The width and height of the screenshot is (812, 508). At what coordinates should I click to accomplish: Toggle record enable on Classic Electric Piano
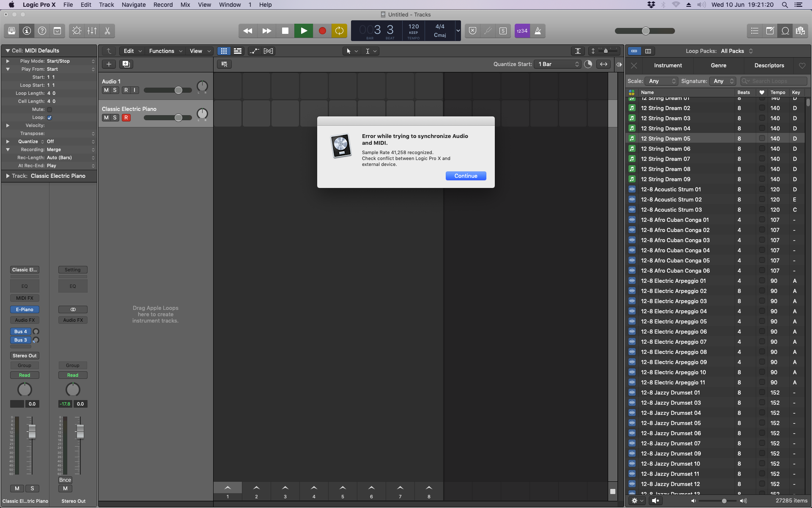(x=126, y=118)
